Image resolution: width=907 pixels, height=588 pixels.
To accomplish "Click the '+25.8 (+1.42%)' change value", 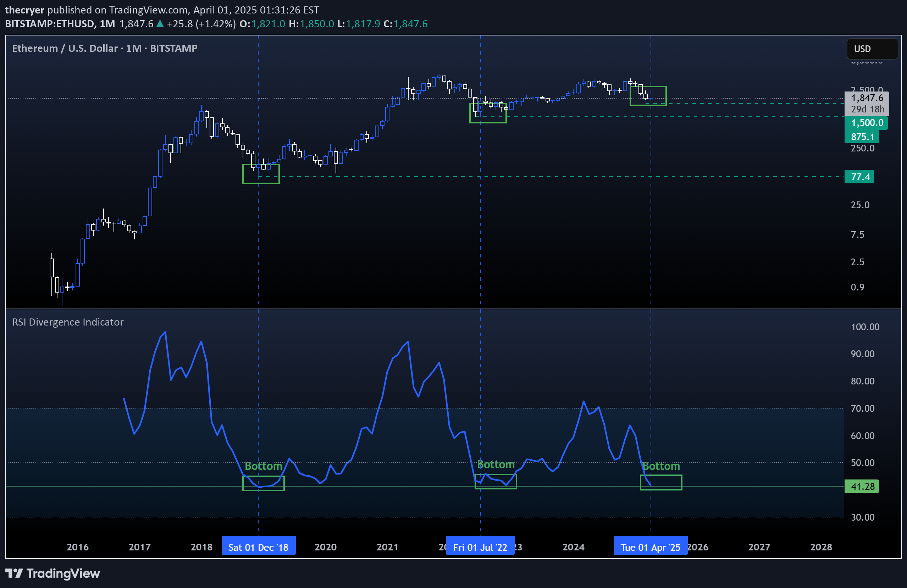I will tap(201, 24).
